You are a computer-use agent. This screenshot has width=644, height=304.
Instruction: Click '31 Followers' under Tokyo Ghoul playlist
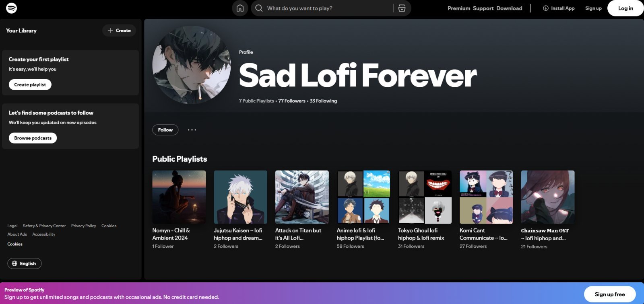(411, 246)
